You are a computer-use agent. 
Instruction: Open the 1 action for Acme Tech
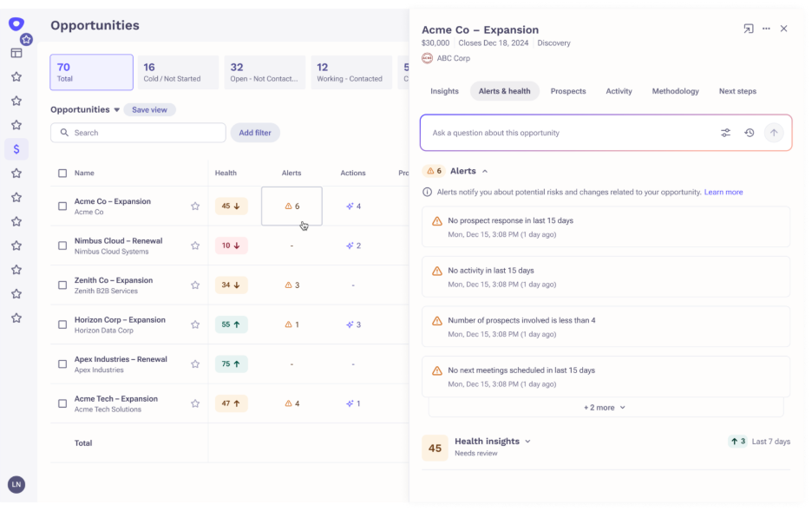pyautogui.click(x=353, y=403)
